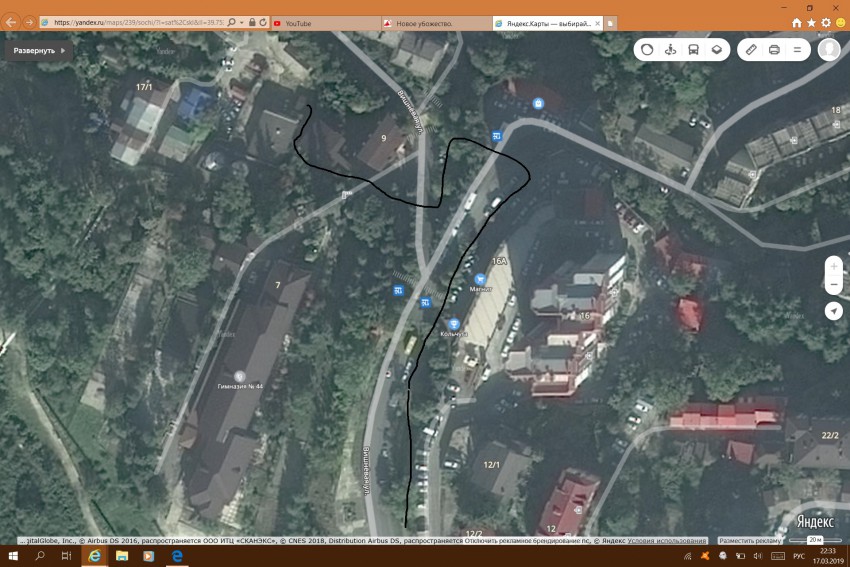Zoom out with the minus button
This screenshot has height=567, width=850.
point(833,286)
